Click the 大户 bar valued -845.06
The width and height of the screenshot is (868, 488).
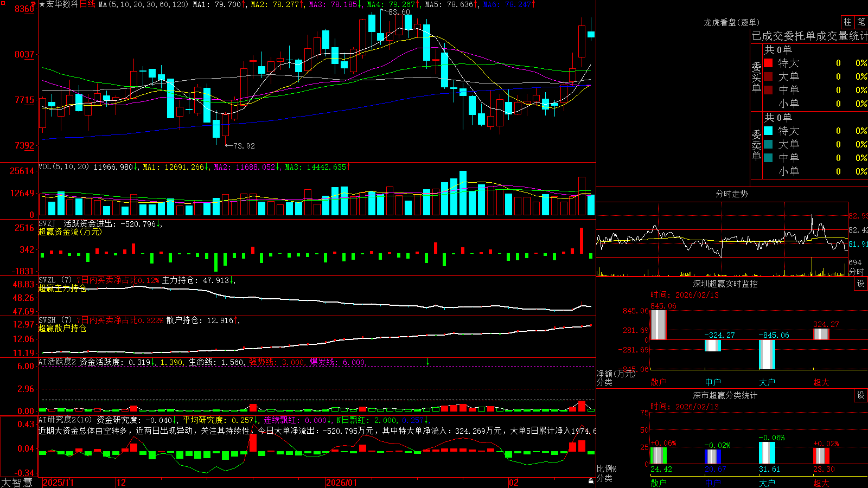click(767, 355)
